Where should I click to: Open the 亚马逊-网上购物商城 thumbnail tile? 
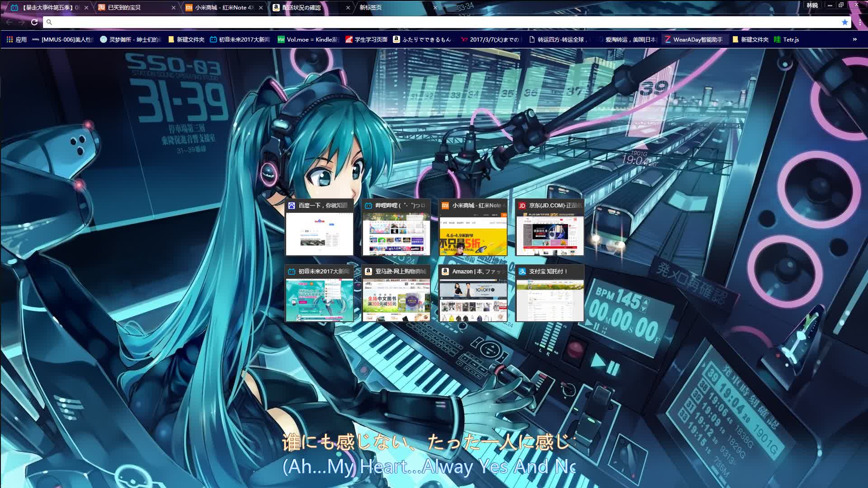click(396, 293)
